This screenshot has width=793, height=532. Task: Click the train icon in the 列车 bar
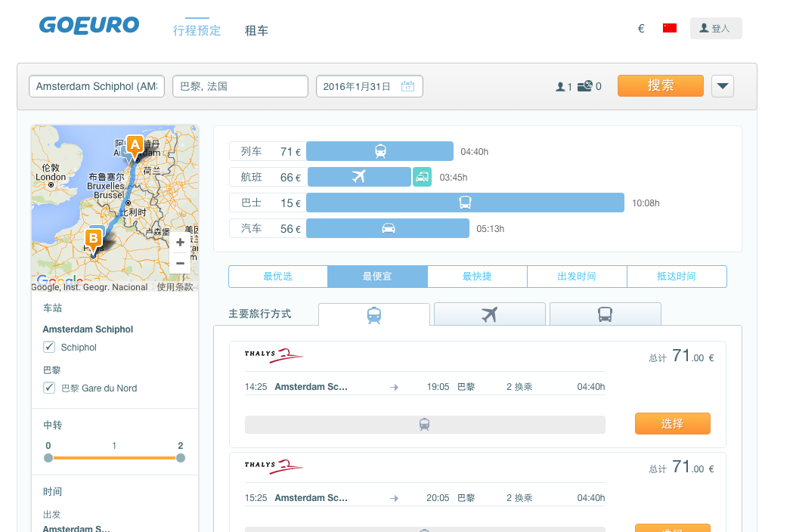[380, 151]
